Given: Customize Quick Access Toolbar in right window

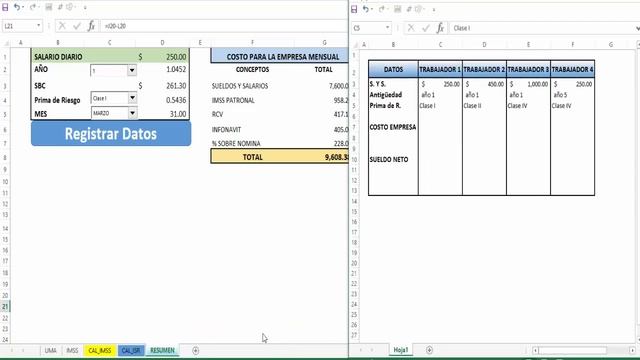Looking at the screenshot, I should pos(433,9).
